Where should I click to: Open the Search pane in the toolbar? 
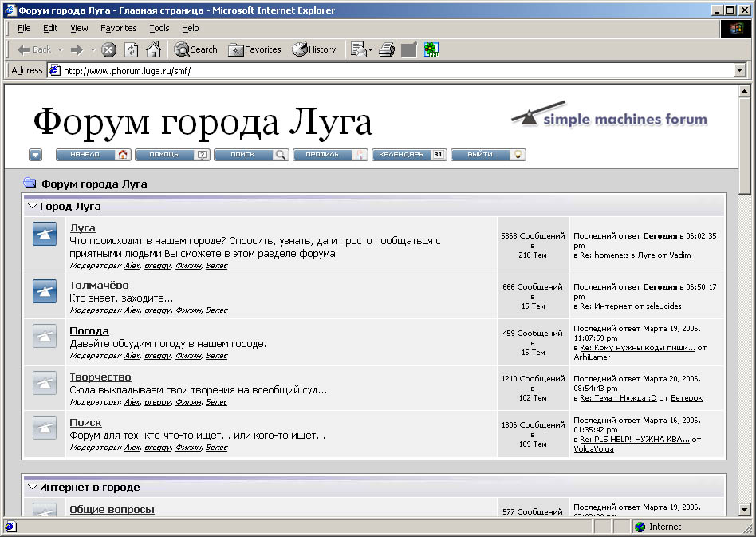pos(196,49)
